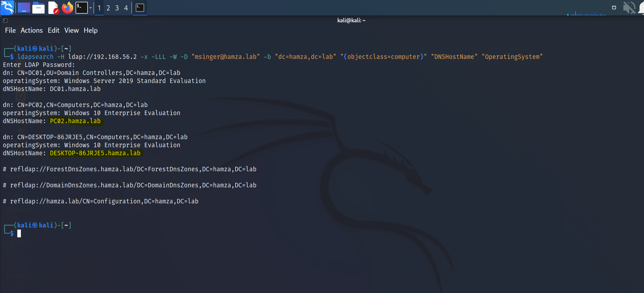Open the Actions menu
The image size is (644, 293).
coord(32,30)
